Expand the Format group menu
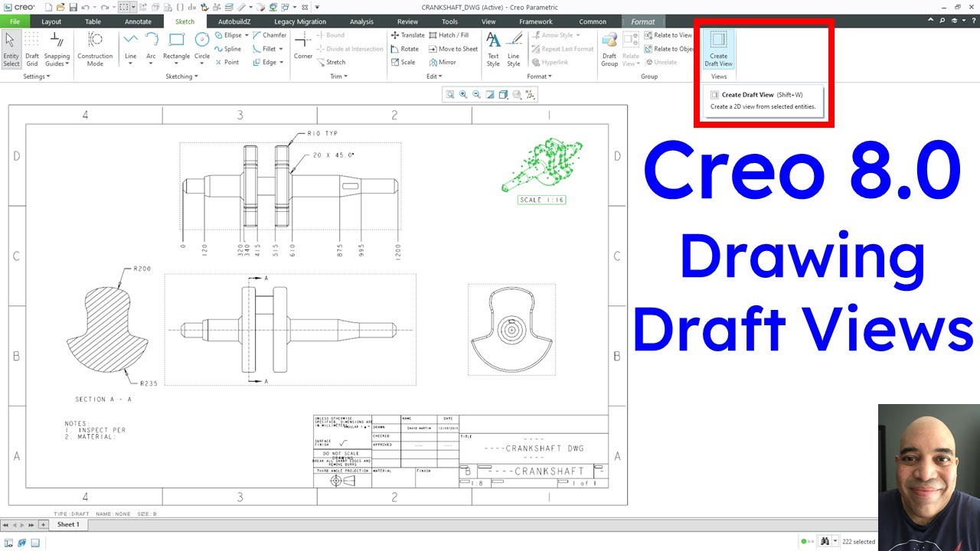 [x=539, y=77]
